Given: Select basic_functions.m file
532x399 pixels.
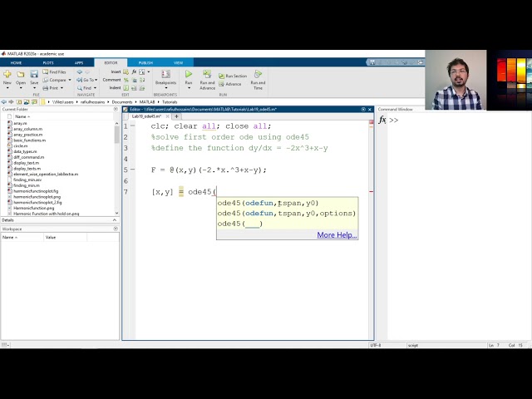Looking at the screenshot, I should tap(30, 140).
